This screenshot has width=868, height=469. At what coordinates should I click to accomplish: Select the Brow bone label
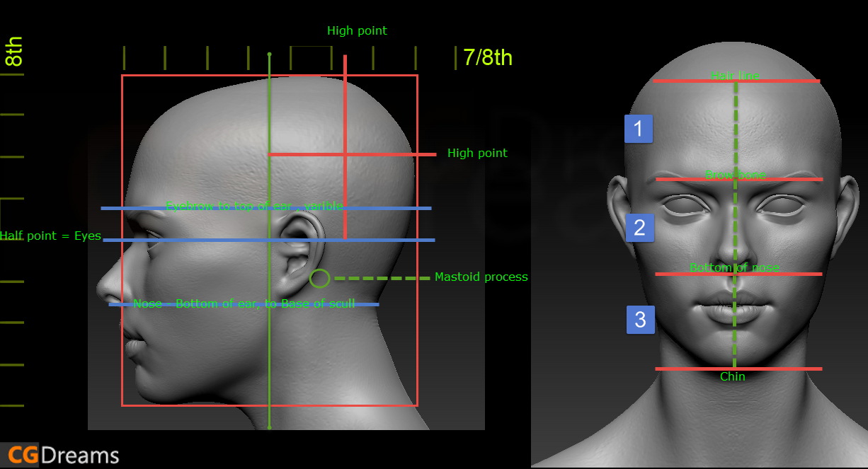point(735,175)
